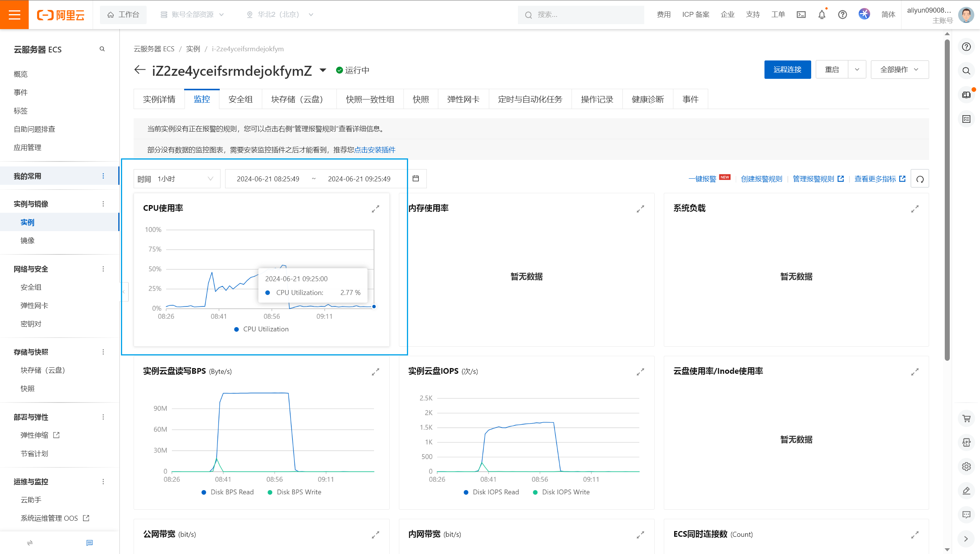Search ECS sidebar menu icon

102,49
